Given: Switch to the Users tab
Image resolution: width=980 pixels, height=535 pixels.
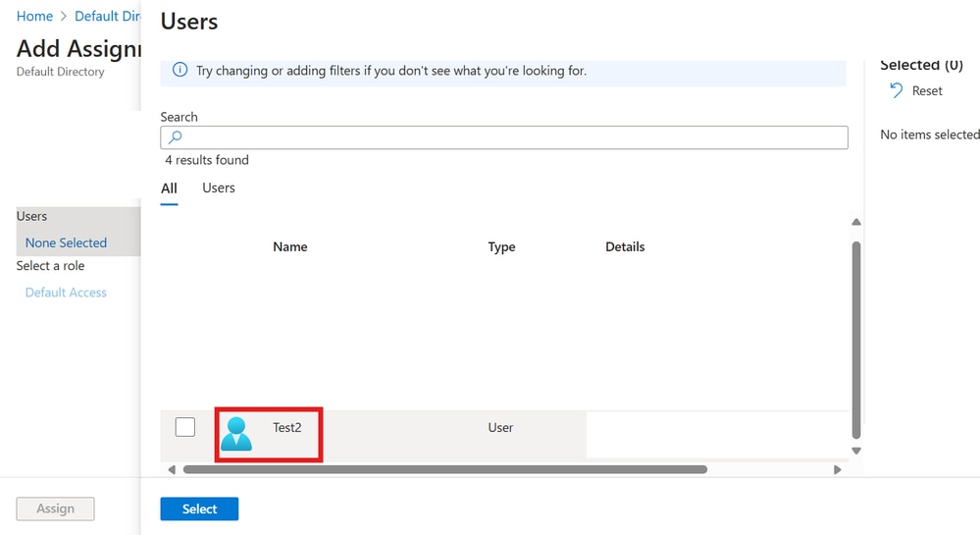Looking at the screenshot, I should click(219, 187).
